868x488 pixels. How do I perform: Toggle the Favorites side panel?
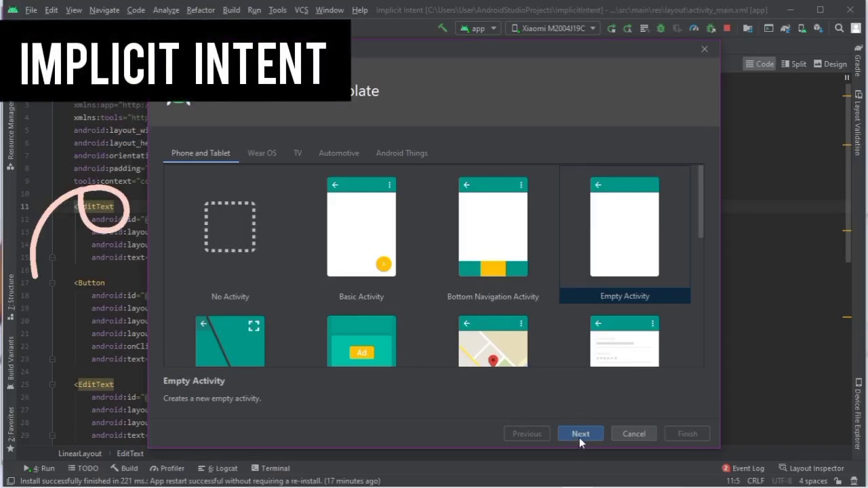coord(10,430)
